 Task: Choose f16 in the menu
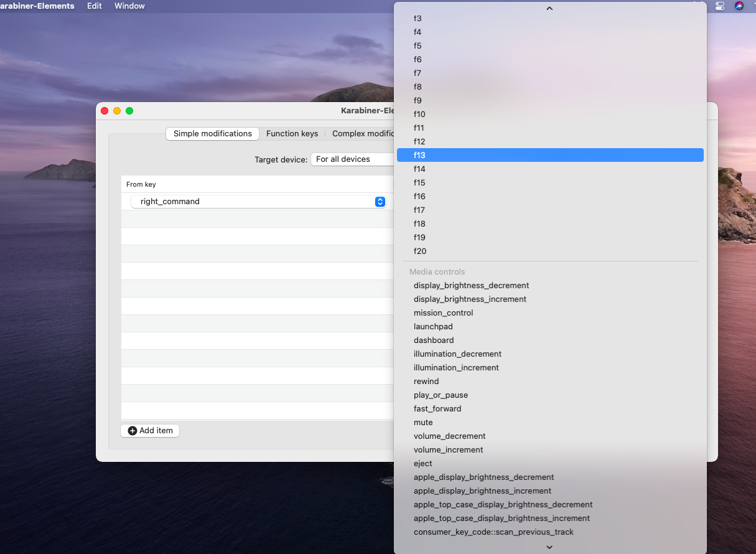tap(550, 196)
